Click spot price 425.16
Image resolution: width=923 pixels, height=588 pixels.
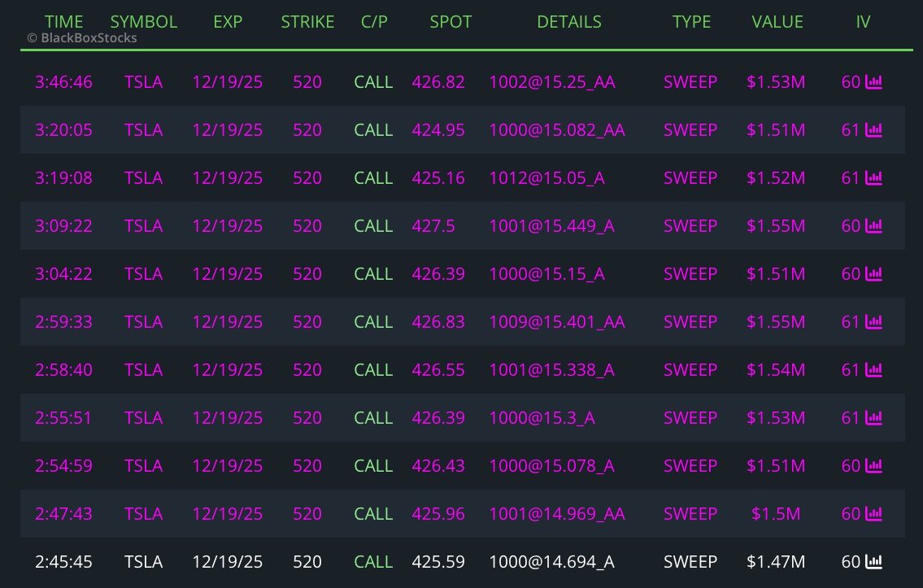[438, 178]
